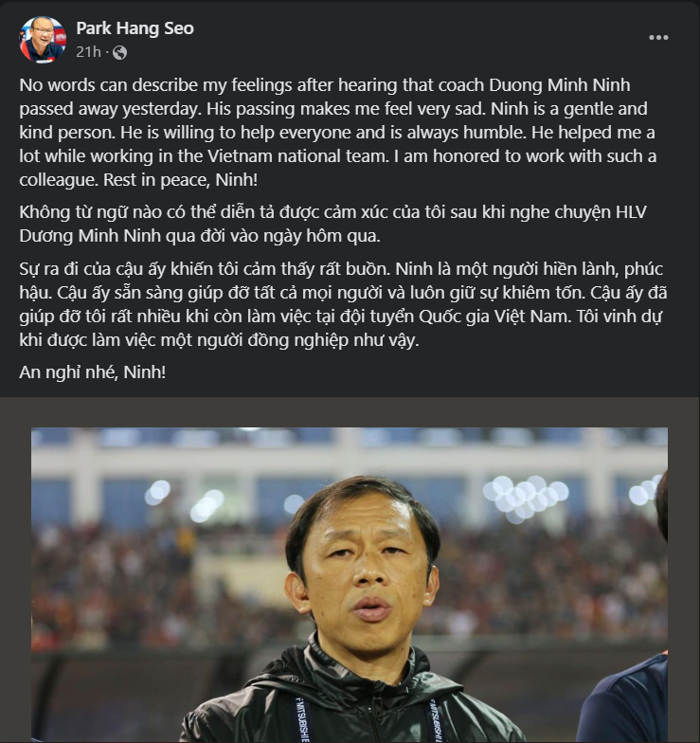
Task: Click the Mitsubishi lanyard in the photo
Action: tap(303, 720)
